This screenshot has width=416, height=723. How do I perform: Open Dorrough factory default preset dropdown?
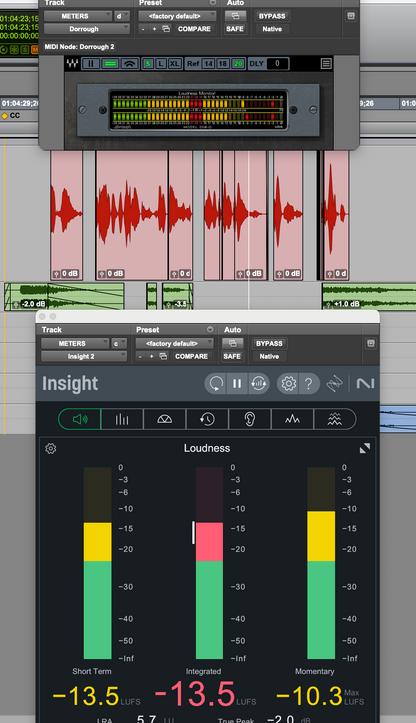click(178, 16)
